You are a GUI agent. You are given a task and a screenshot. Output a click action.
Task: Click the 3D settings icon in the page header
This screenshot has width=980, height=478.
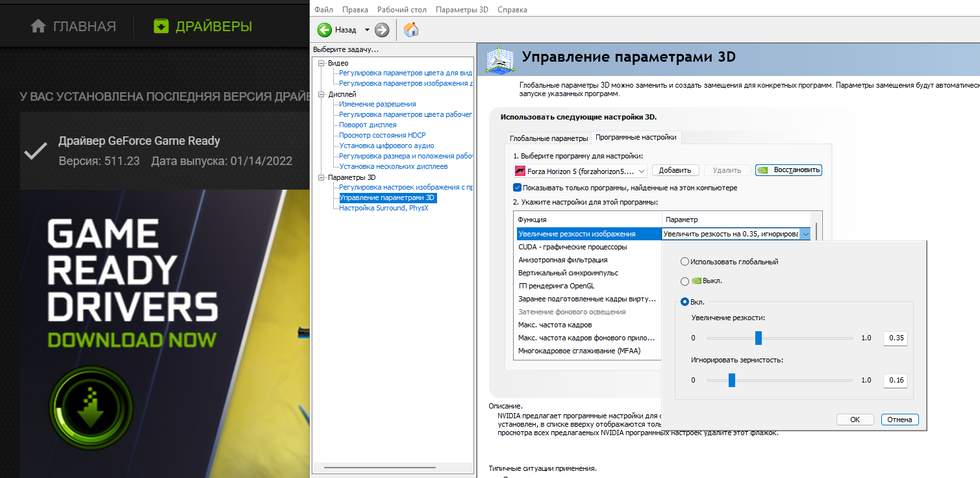pos(499,59)
